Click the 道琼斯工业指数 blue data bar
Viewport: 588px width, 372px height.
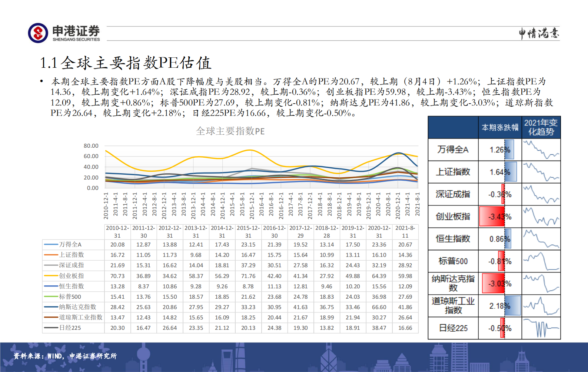tap(512, 306)
